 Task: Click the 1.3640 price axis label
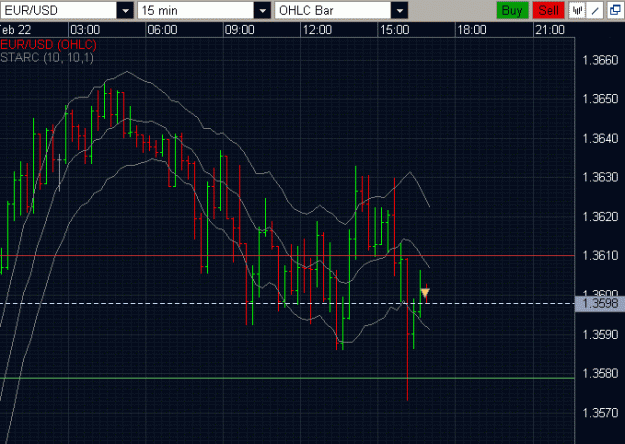pyautogui.click(x=600, y=138)
